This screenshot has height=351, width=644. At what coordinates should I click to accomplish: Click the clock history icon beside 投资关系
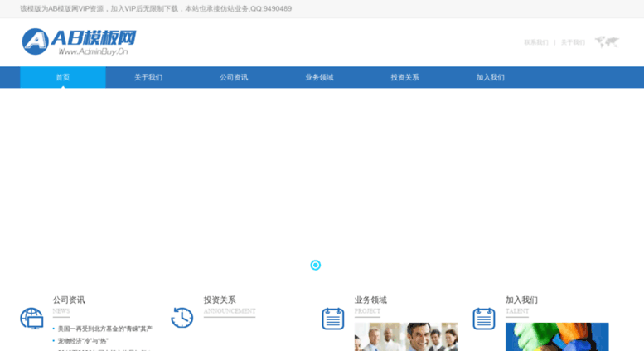pyautogui.click(x=182, y=318)
